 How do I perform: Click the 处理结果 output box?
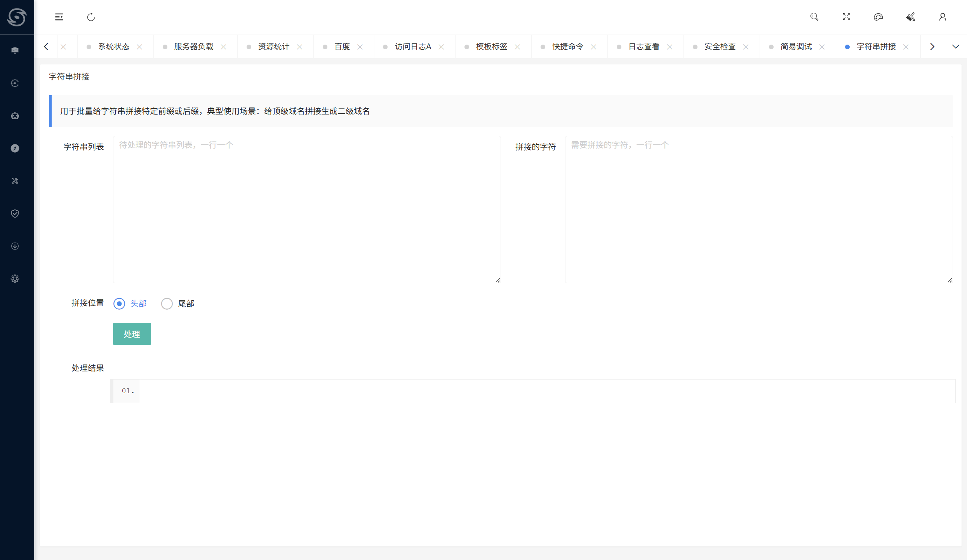[x=533, y=391]
